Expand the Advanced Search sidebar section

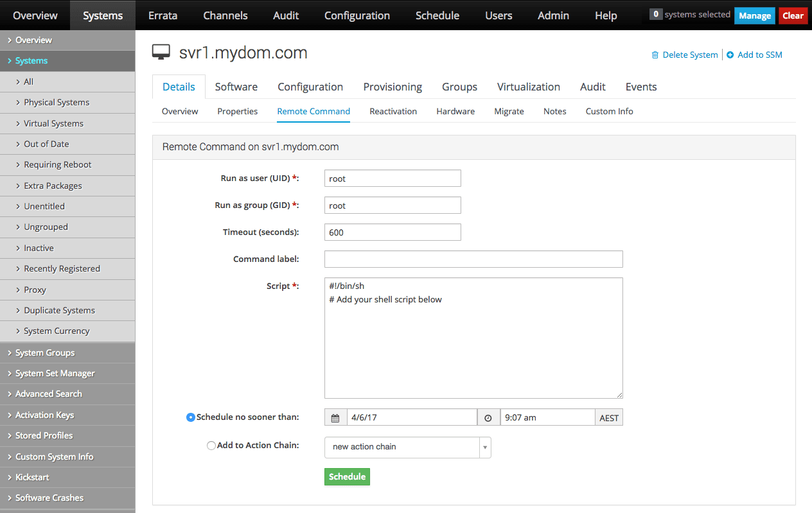67,394
